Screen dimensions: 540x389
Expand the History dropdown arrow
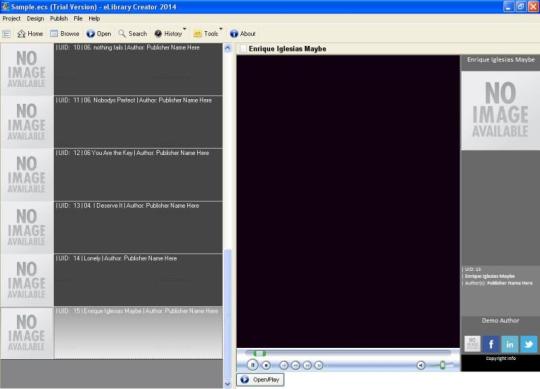(x=185, y=29)
